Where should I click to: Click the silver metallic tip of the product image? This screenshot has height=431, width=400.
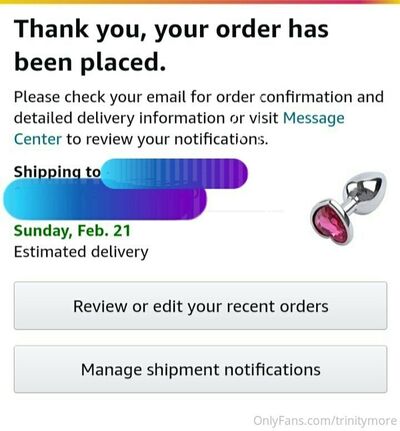pos(367,188)
